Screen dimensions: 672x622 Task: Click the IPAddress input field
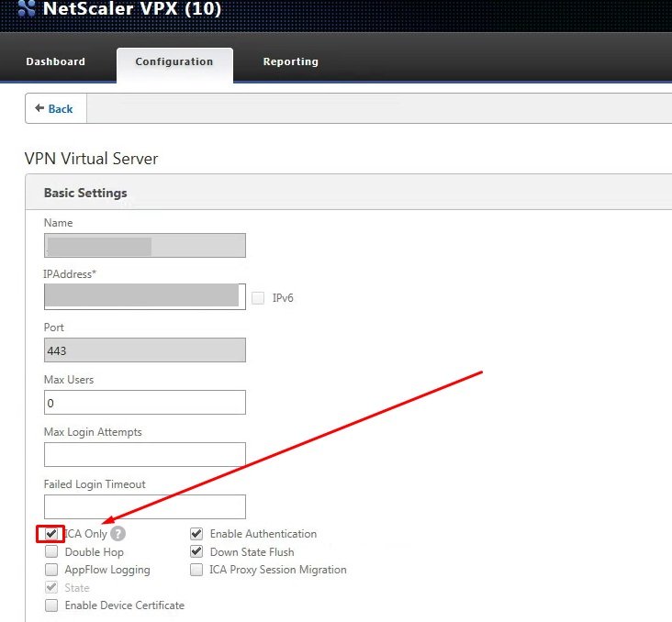(144, 295)
